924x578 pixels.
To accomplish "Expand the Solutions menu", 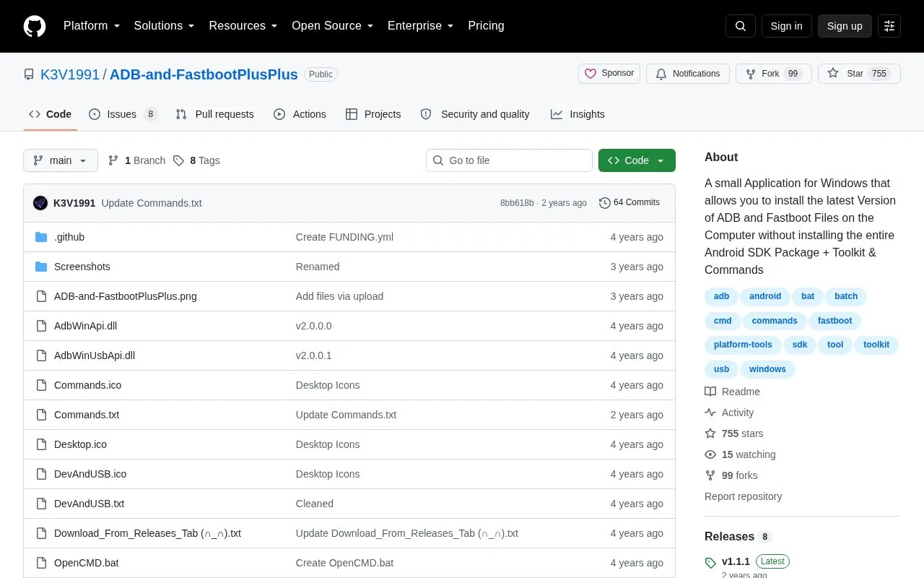I will point(165,26).
